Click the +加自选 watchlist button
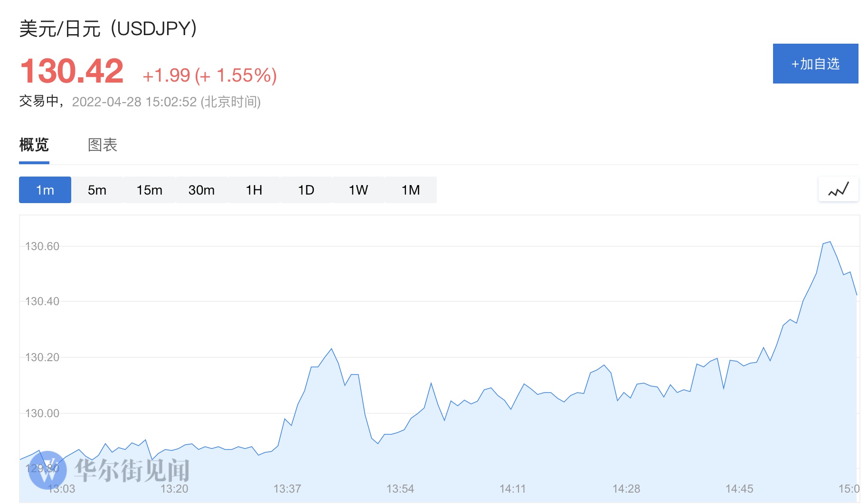This screenshot has width=868, height=504. click(x=815, y=64)
